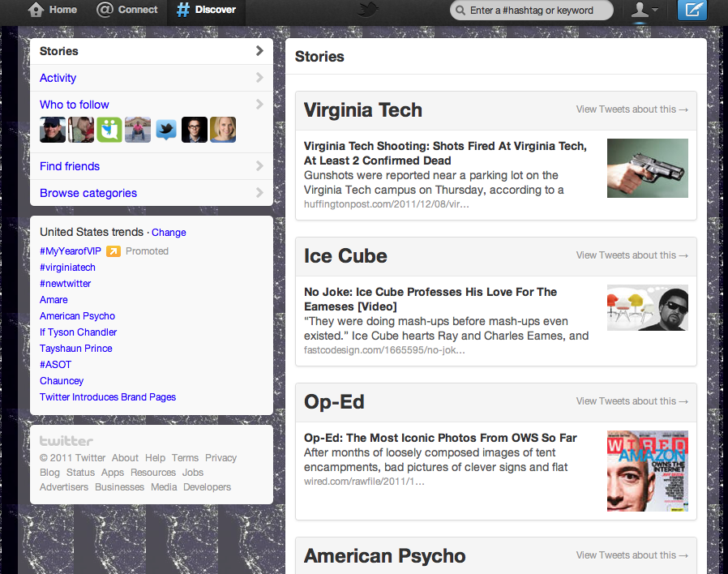The image size is (728, 574).
Task: Expand the Browse categories chevron
Action: coord(259,193)
